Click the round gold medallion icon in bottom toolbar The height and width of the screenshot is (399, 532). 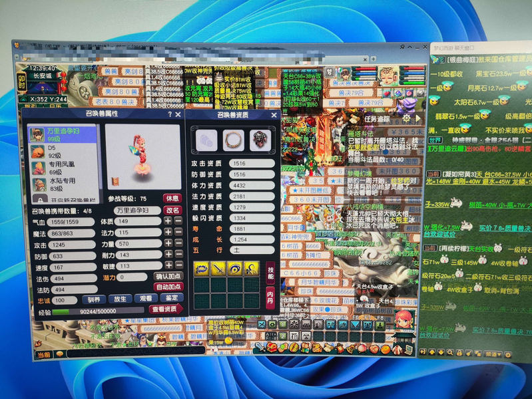click(294, 348)
